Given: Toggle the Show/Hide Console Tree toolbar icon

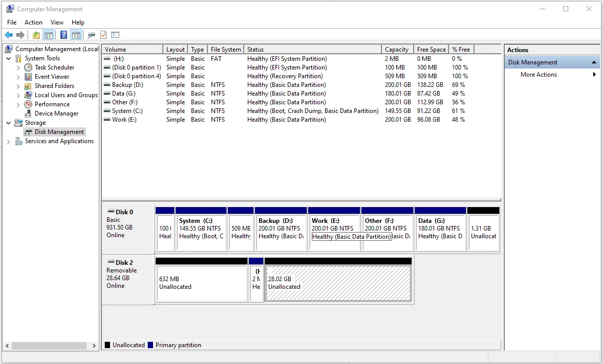Looking at the screenshot, I should click(49, 35).
